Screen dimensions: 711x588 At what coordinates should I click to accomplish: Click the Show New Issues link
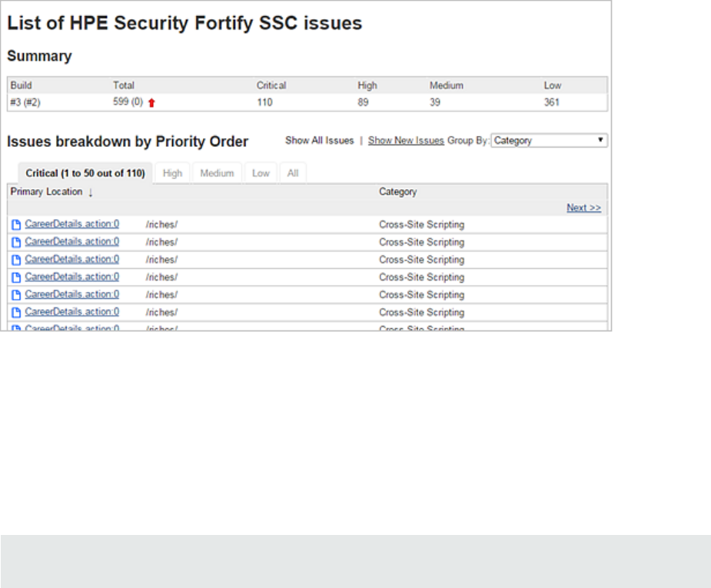(x=406, y=141)
